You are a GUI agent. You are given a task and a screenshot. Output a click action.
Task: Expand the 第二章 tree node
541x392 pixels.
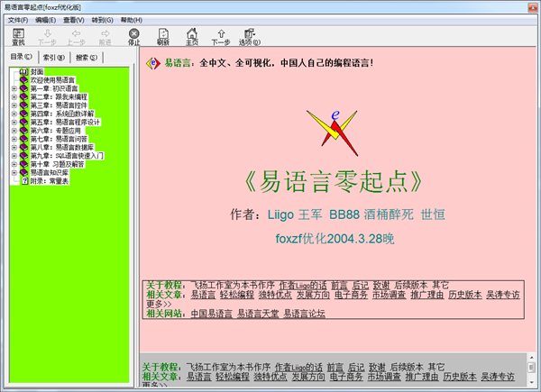click(x=14, y=97)
